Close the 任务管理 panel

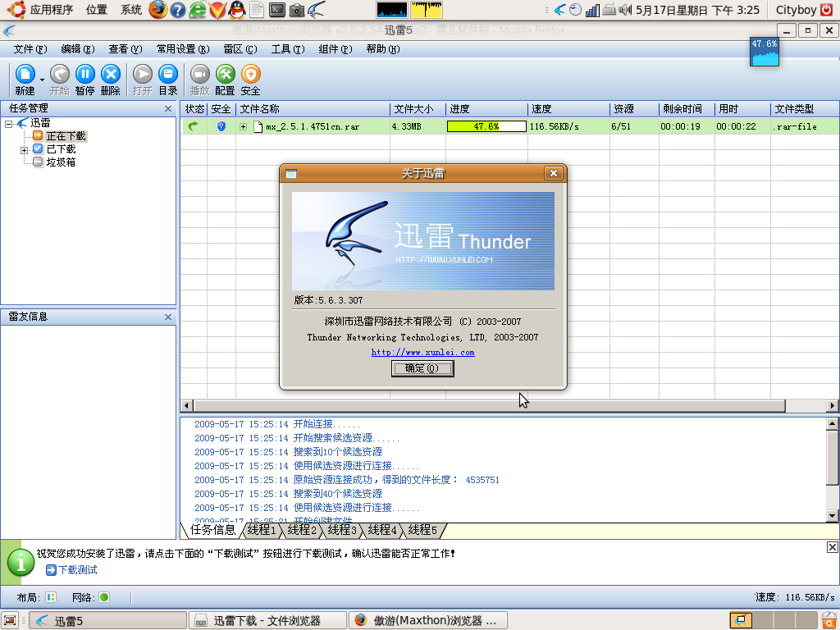(168, 109)
